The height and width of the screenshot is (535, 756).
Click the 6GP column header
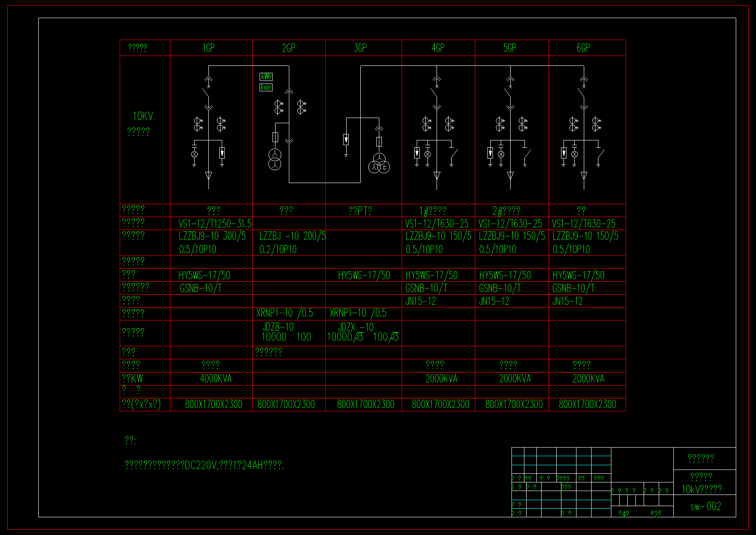583,48
